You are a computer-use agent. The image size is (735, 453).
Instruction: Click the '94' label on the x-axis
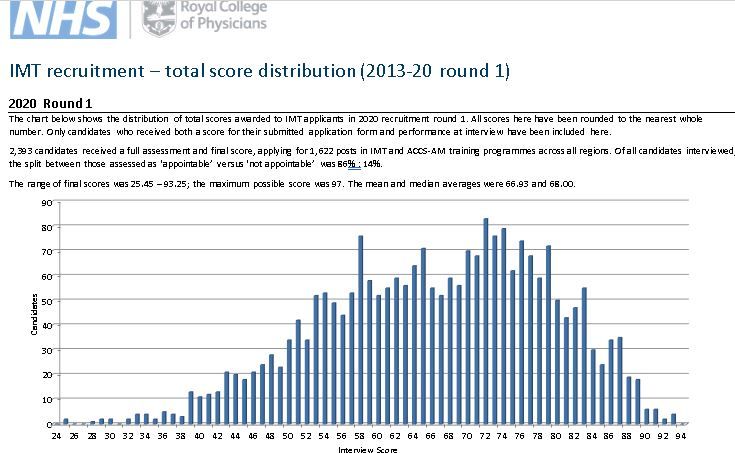pos(681,435)
